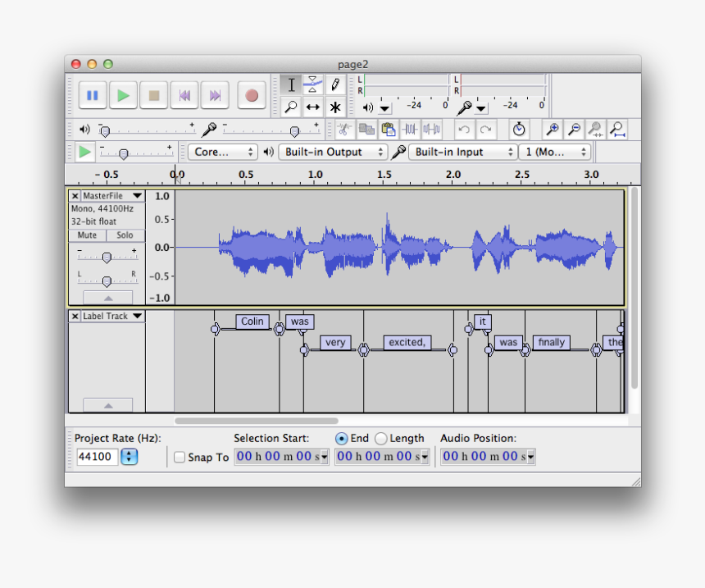Image resolution: width=705 pixels, height=588 pixels.
Task: Start recording with the Record button
Action: point(252,95)
